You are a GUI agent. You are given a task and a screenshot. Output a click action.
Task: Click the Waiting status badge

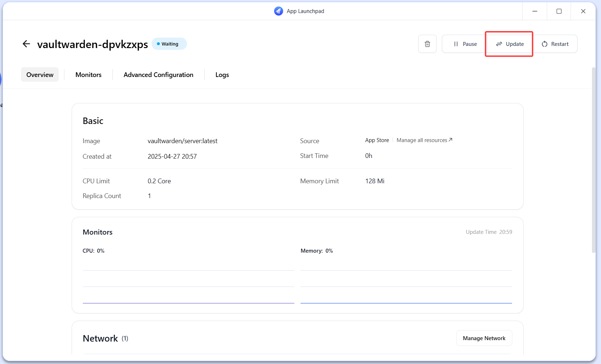(x=169, y=44)
